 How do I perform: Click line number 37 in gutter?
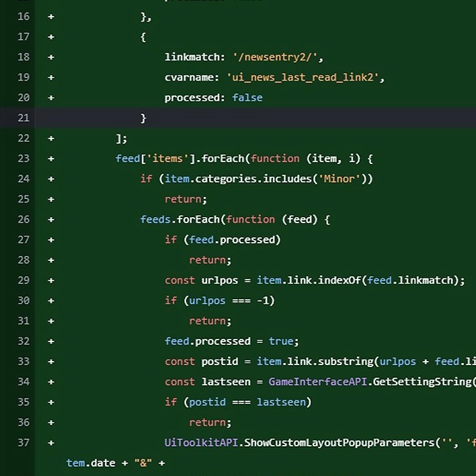24,442
